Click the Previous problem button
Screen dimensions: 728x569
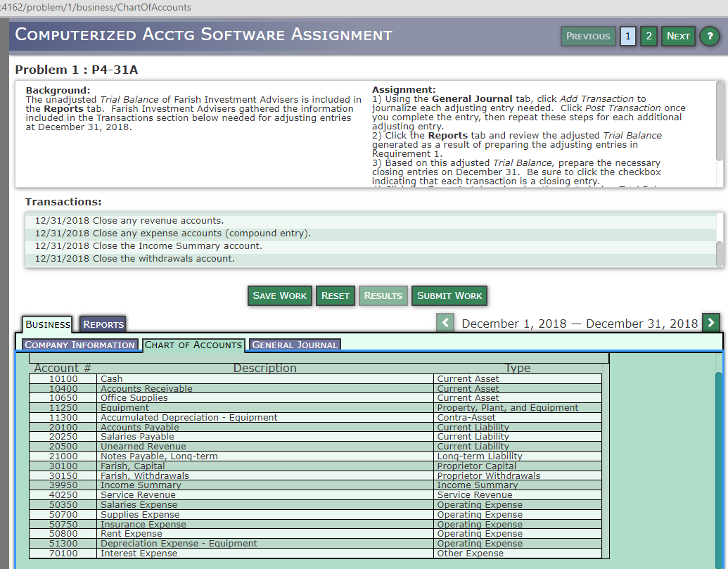(588, 36)
